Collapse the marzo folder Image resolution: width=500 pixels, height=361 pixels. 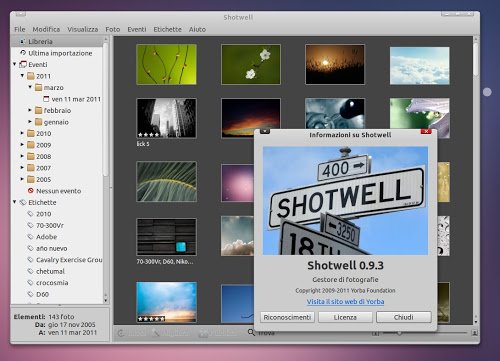point(30,87)
